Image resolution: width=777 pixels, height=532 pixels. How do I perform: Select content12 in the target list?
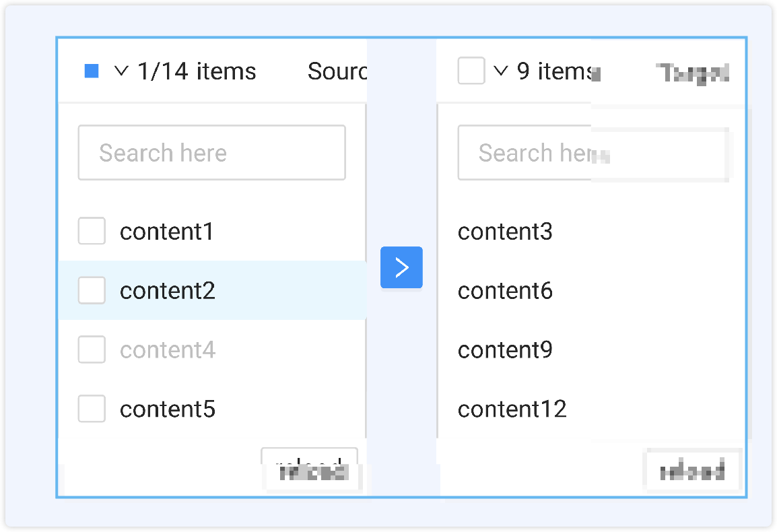(512, 409)
